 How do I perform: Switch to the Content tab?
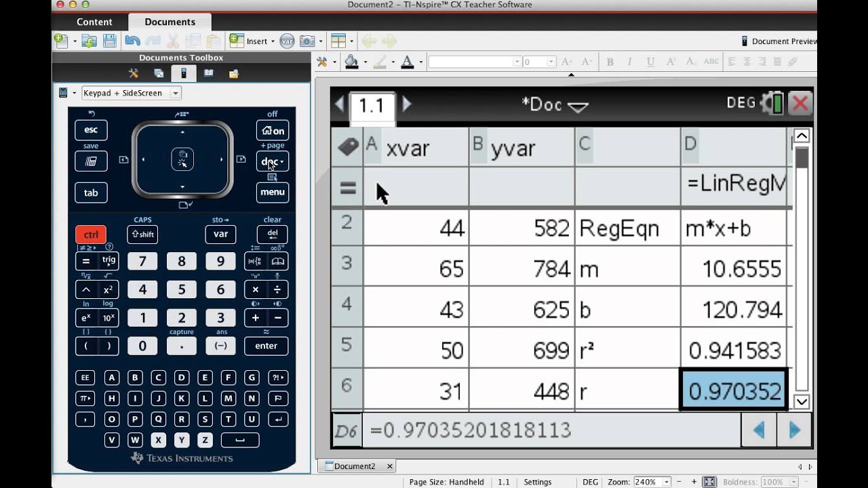click(x=94, y=22)
